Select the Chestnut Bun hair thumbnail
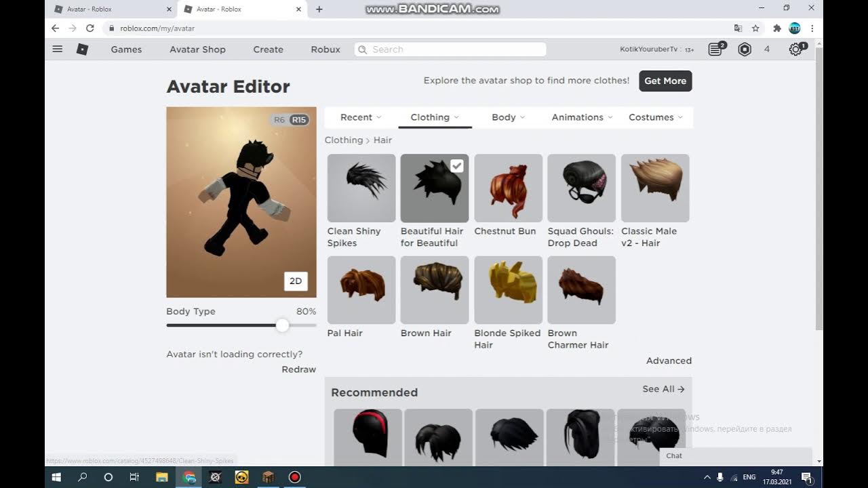 pos(509,188)
